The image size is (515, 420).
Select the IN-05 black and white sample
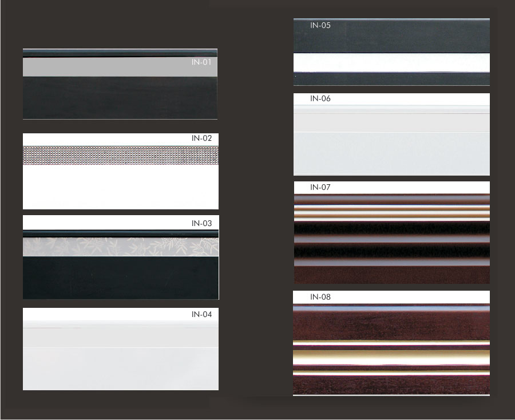click(x=391, y=52)
